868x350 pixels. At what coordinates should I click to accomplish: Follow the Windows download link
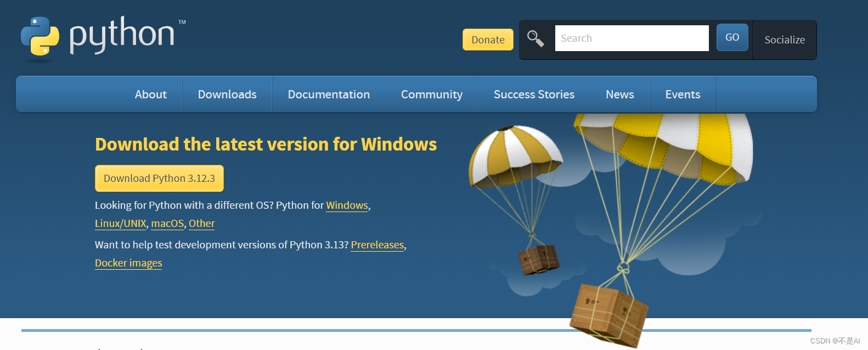347,205
